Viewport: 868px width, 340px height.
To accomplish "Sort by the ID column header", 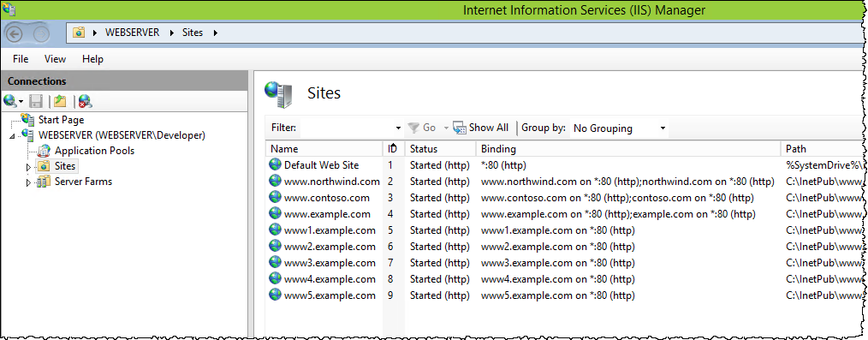I will tap(394, 148).
